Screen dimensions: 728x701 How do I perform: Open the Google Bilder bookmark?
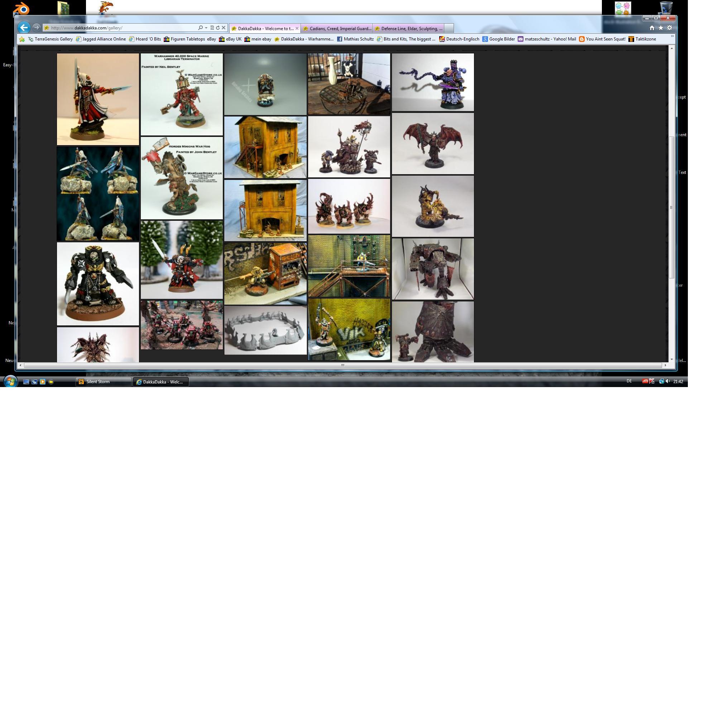(x=498, y=39)
